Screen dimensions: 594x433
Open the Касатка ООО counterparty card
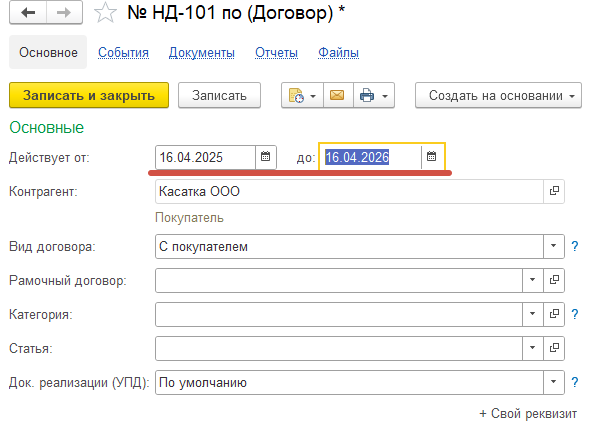[x=554, y=191]
